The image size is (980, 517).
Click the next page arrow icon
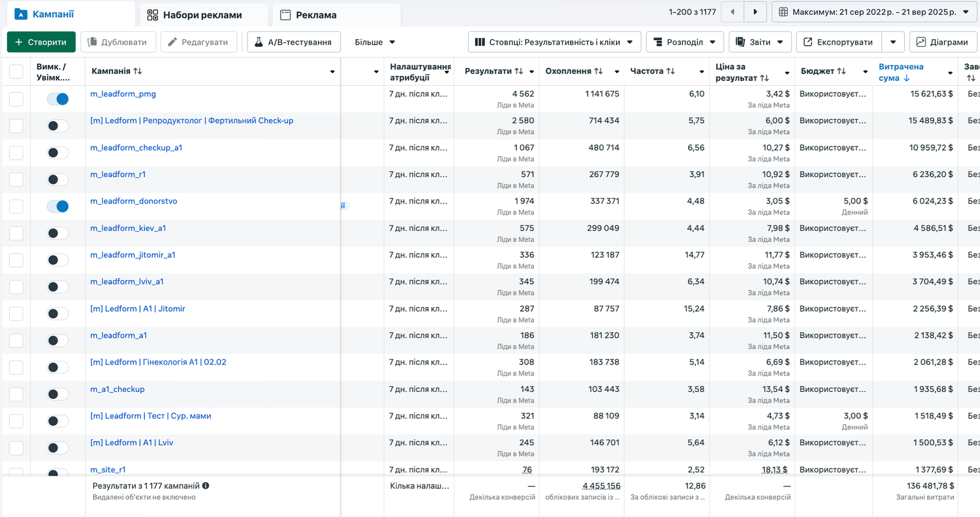pyautogui.click(x=755, y=12)
